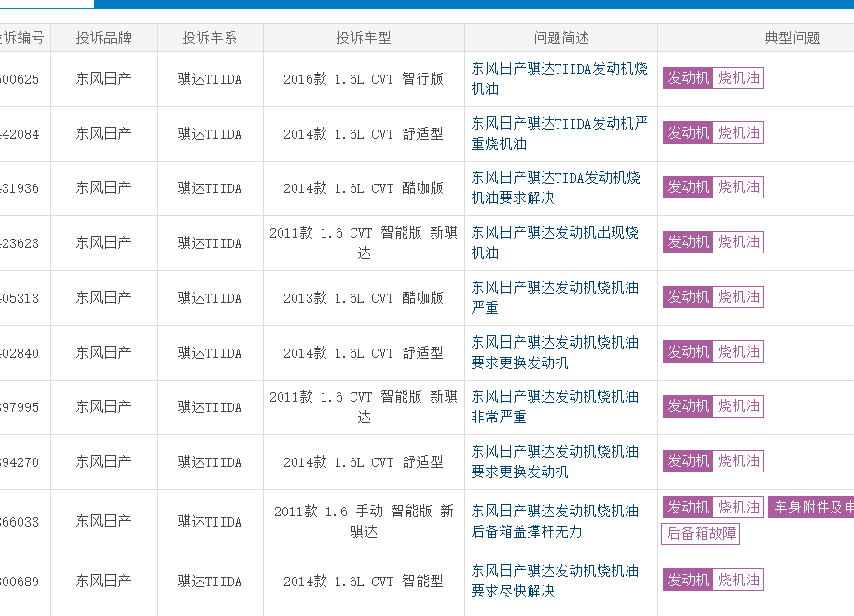Click 发动机 tag in the 00625 row

(688, 78)
